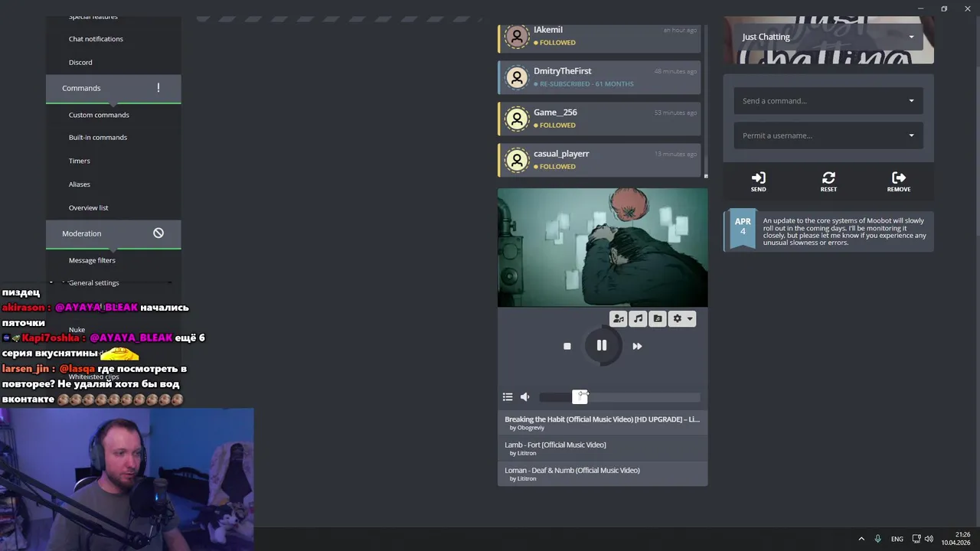Mute the song player volume
980x551 pixels.
click(x=525, y=396)
